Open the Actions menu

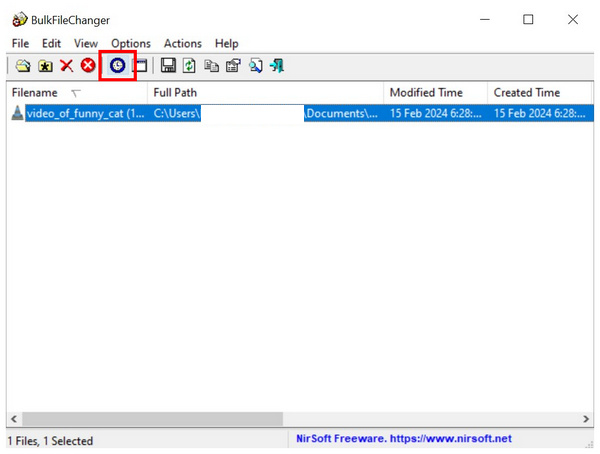click(182, 43)
